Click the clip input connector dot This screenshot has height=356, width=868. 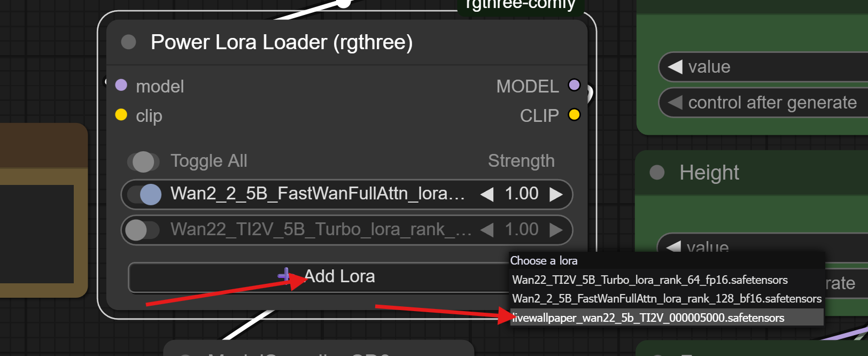click(121, 115)
